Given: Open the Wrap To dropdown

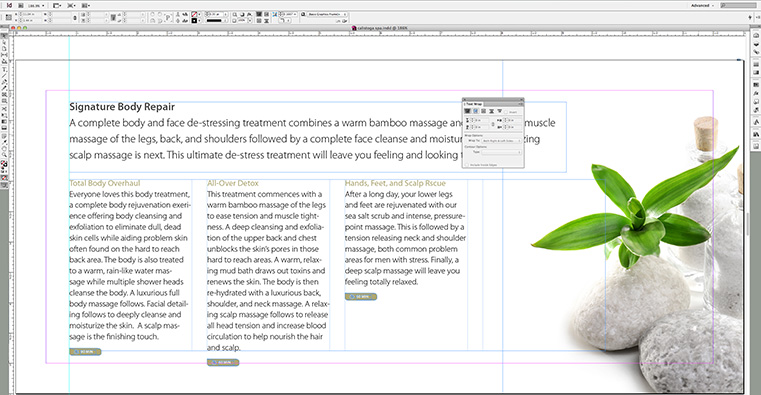Looking at the screenshot, I should pos(502,141).
